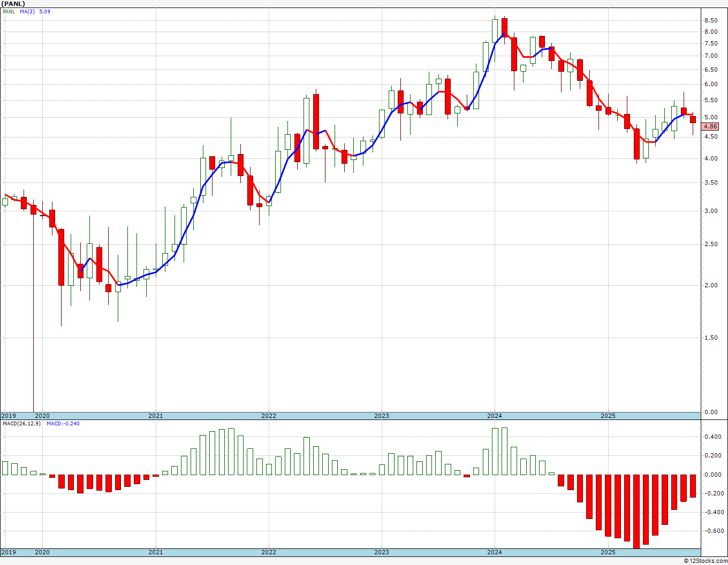Click the 3.00 price axis label
The image size is (728, 565).
tap(711, 211)
